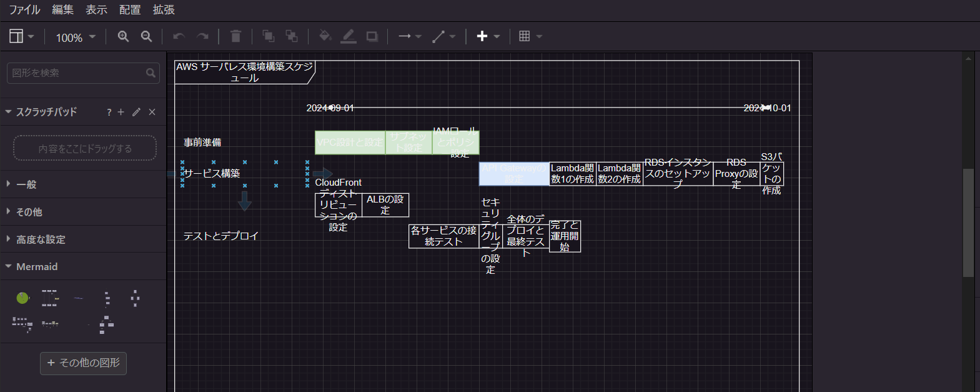Select the waypoints line style
The height and width of the screenshot is (392, 980).
(438, 36)
